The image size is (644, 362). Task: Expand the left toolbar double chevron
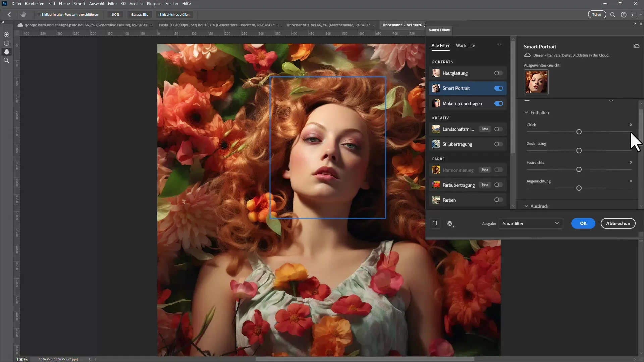coord(3,22)
